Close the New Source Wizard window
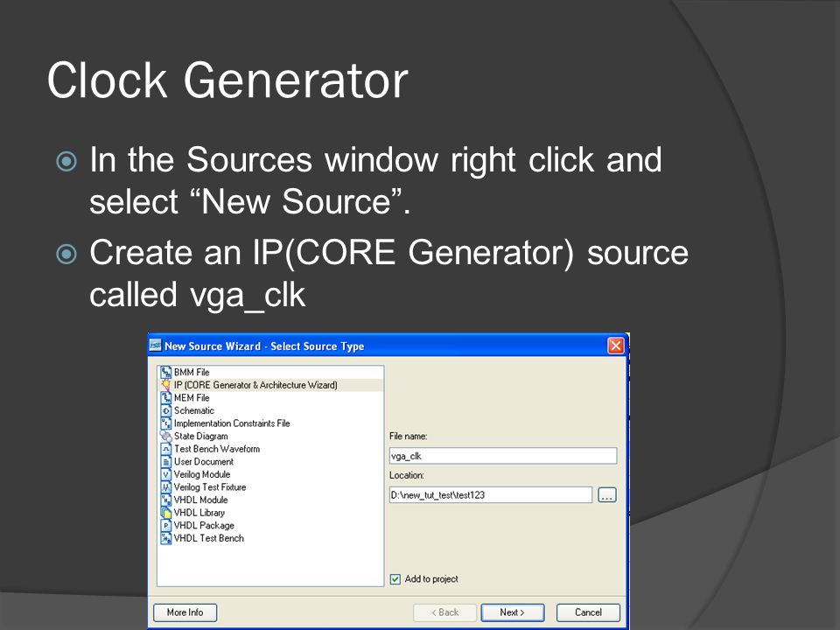 click(615, 346)
